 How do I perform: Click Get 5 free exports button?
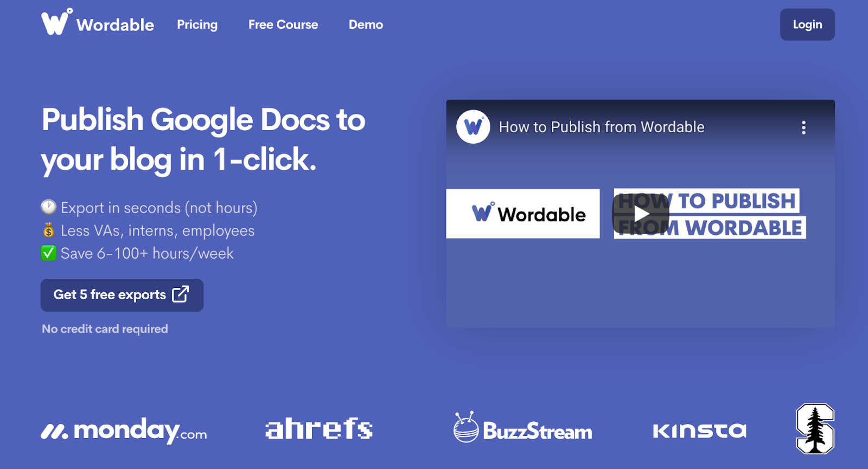pos(122,295)
